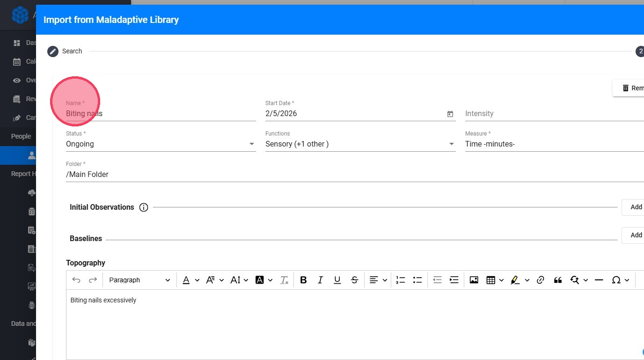
Task: Insert a block quote
Action: 557,280
